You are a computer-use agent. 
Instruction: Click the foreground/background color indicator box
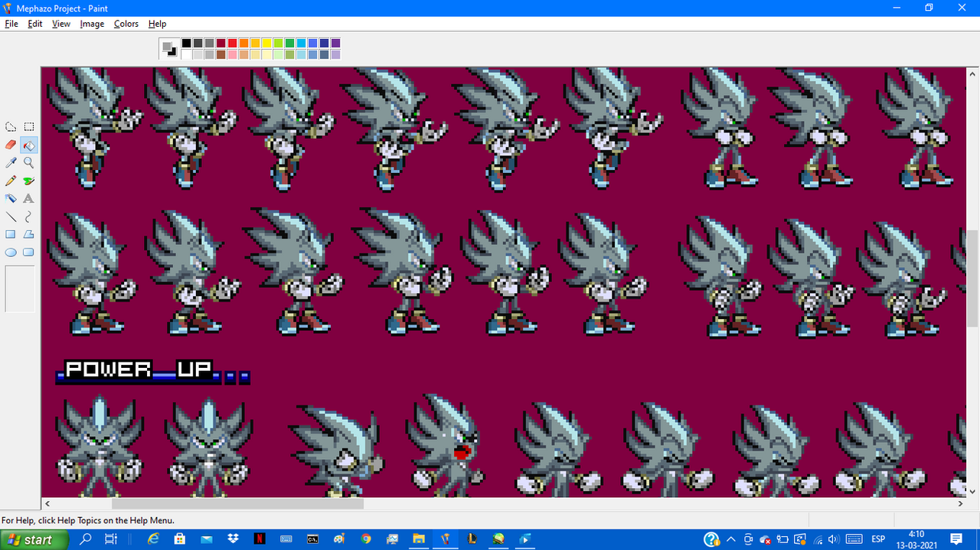[169, 49]
